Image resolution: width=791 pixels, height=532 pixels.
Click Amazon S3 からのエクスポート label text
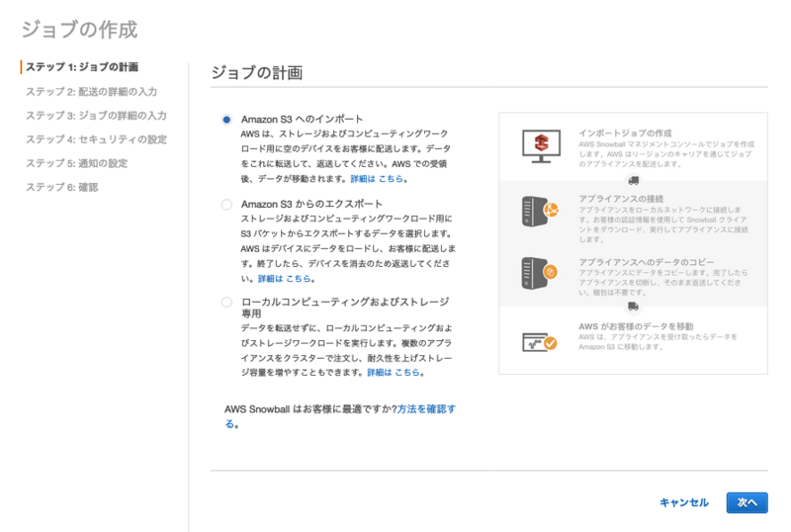pyautogui.click(x=311, y=205)
